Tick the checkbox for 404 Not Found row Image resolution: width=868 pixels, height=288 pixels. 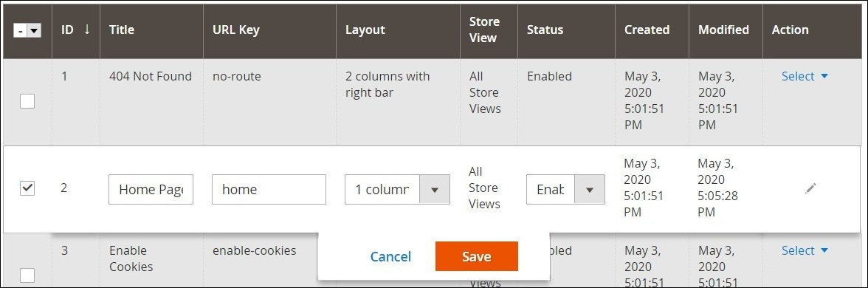click(x=27, y=101)
